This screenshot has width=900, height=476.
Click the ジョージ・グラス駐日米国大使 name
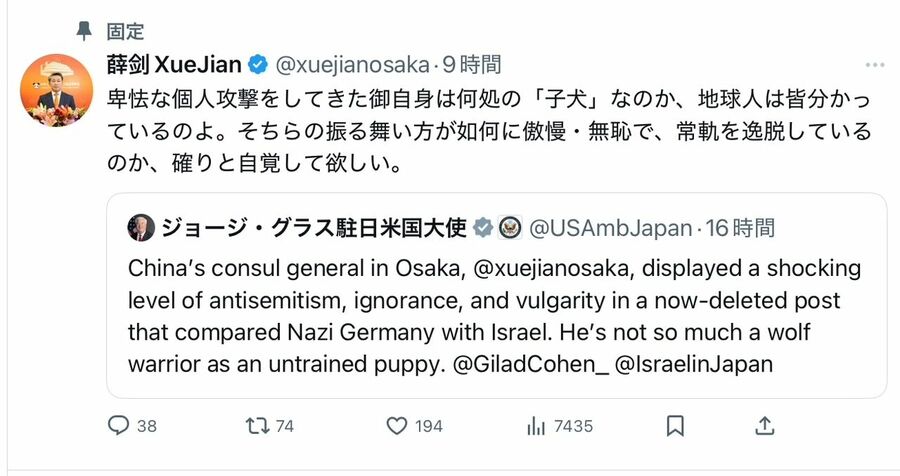pos(314,228)
